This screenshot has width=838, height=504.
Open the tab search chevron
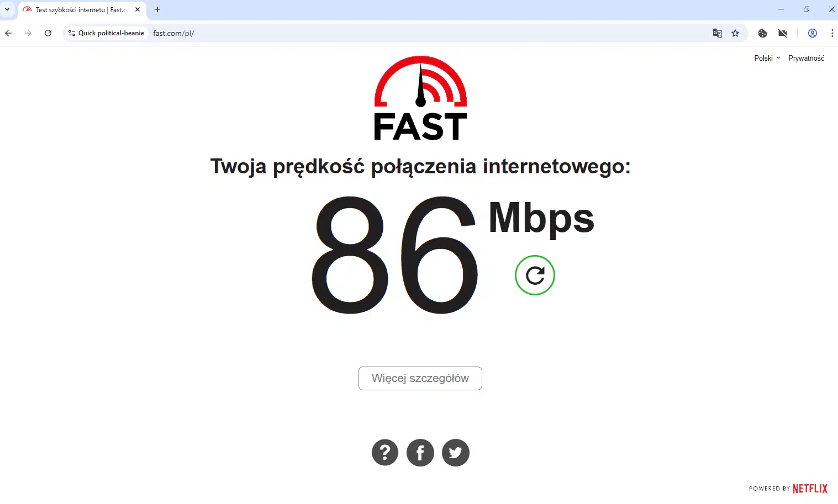click(7, 9)
